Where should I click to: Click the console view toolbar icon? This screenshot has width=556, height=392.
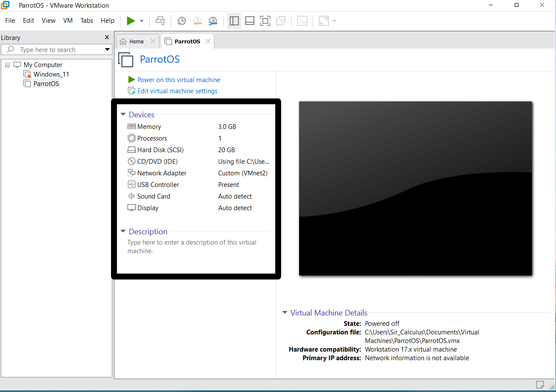point(303,21)
